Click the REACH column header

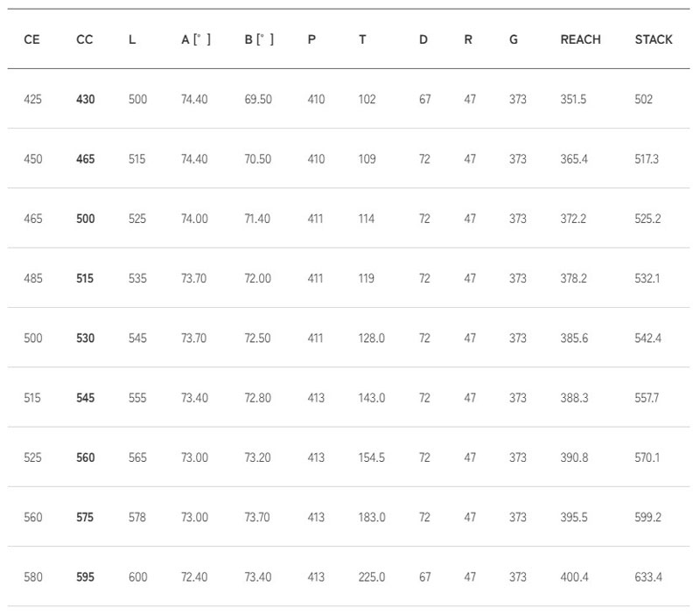coord(580,39)
